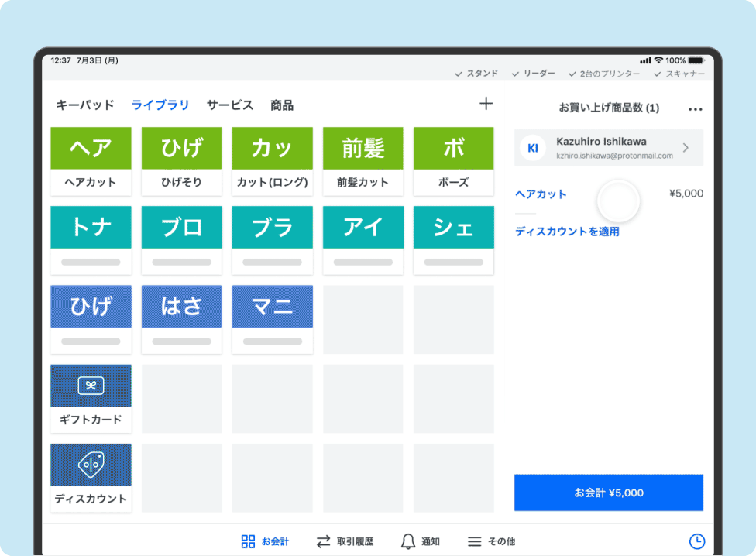Open the cart overflow ellipsis icon
The image size is (756, 556).
coord(696,108)
